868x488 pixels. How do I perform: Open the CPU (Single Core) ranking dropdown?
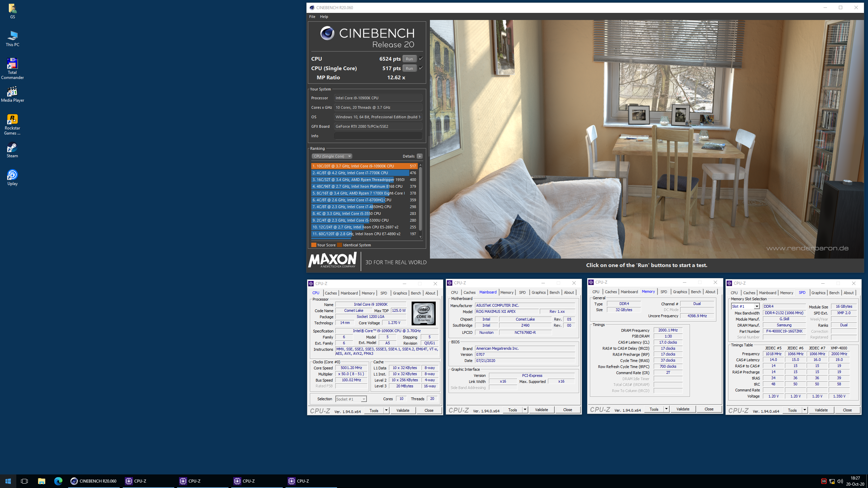332,156
